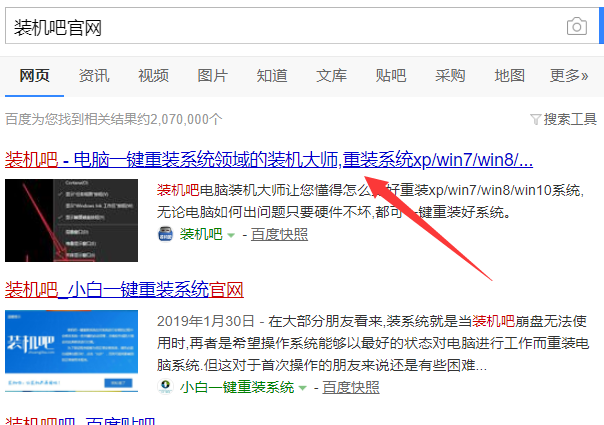Image resolution: width=604 pixels, height=425 pixels.
Task: Switch to the 资讯 tab
Action: coord(94,75)
